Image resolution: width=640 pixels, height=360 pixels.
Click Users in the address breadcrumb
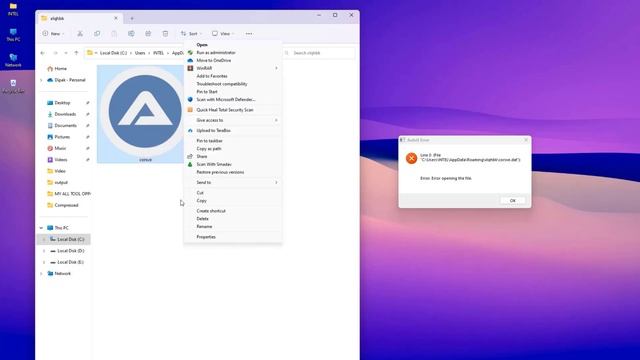140,53
